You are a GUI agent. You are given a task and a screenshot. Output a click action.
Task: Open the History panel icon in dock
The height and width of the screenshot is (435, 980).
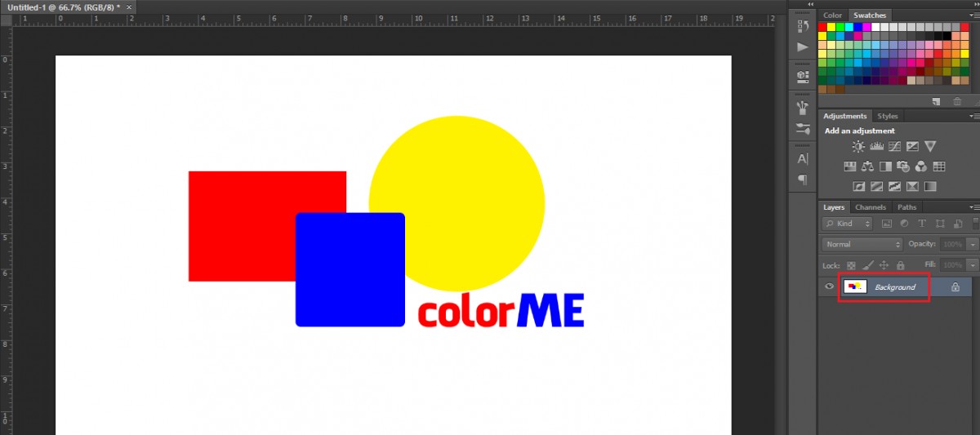[802, 28]
